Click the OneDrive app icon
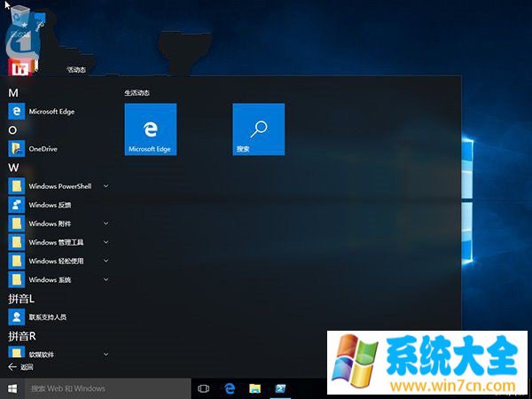 point(16,149)
